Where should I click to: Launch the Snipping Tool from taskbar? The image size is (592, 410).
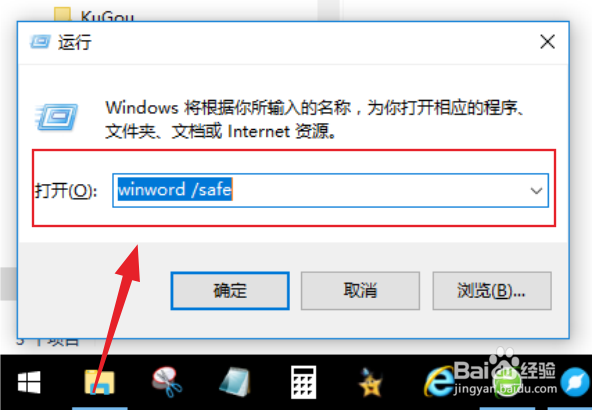(166, 382)
